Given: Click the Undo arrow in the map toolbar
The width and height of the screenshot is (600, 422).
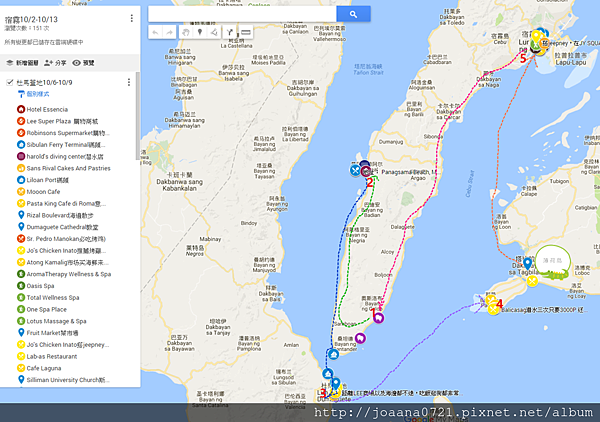Looking at the screenshot, I should tap(155, 33).
